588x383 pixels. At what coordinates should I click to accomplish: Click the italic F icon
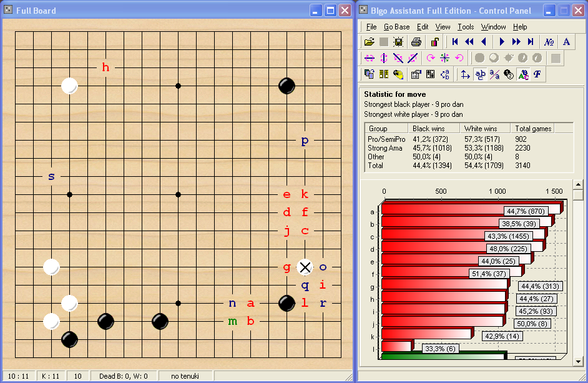[537, 74]
